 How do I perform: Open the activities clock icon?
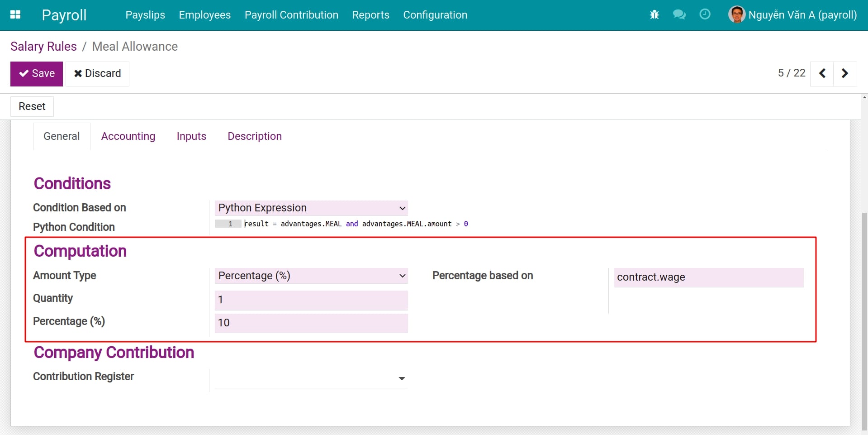(x=705, y=14)
